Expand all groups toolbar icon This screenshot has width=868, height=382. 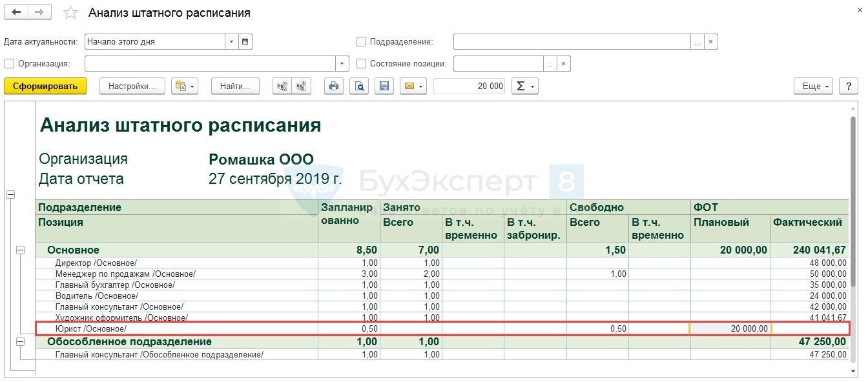(301, 86)
